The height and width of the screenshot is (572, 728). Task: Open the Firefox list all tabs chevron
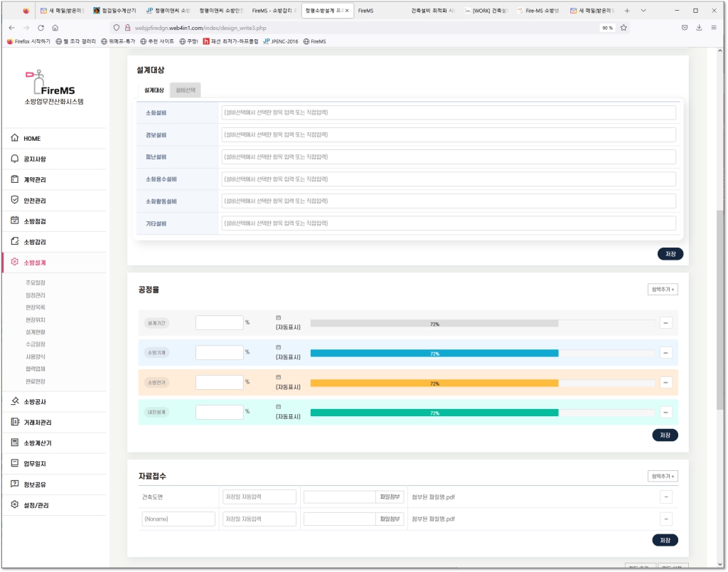[x=643, y=11]
